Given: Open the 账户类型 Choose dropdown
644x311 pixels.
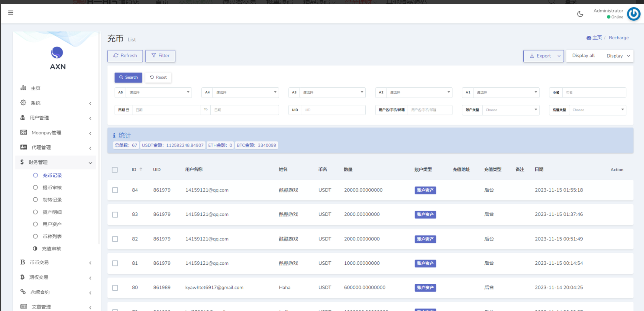Looking at the screenshot, I should tap(511, 110).
